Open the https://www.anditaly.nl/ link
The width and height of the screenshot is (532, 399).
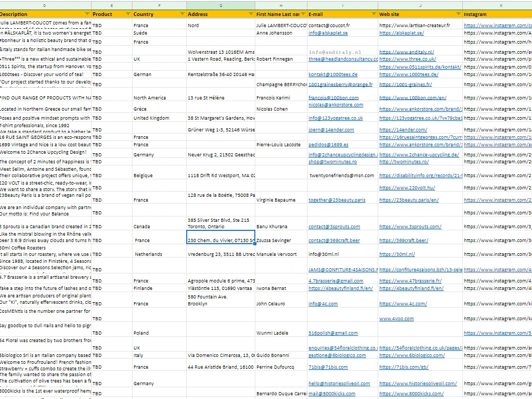coord(406,52)
